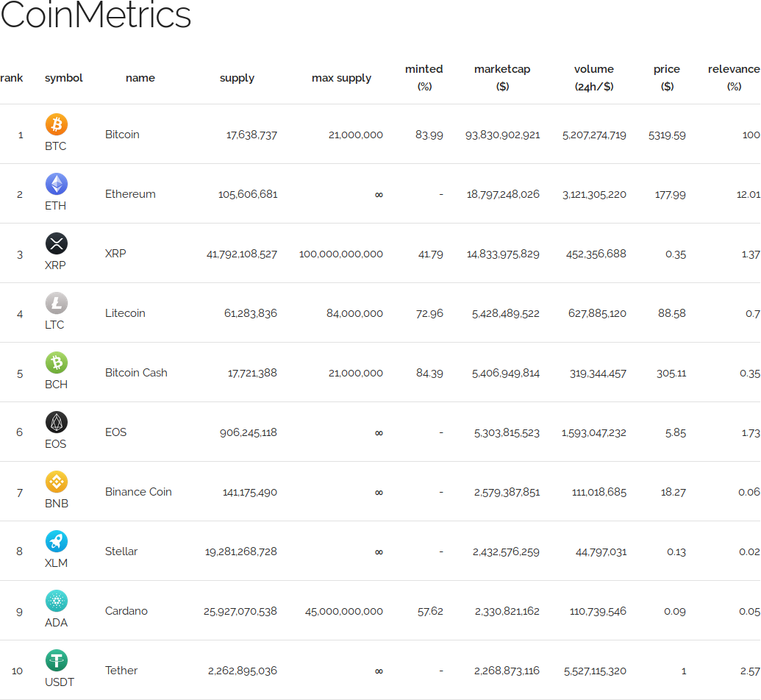
Task: Select the BNB symbol label
Action: point(57,504)
